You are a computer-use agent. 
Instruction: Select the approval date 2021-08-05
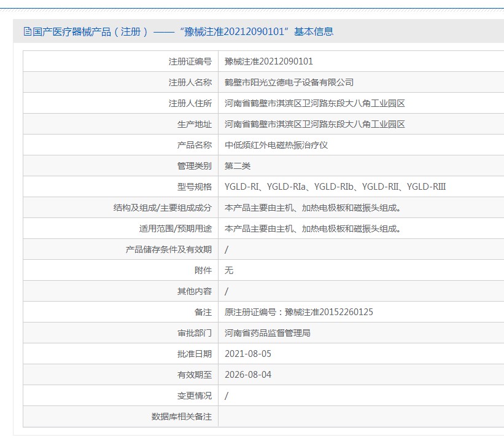click(248, 354)
